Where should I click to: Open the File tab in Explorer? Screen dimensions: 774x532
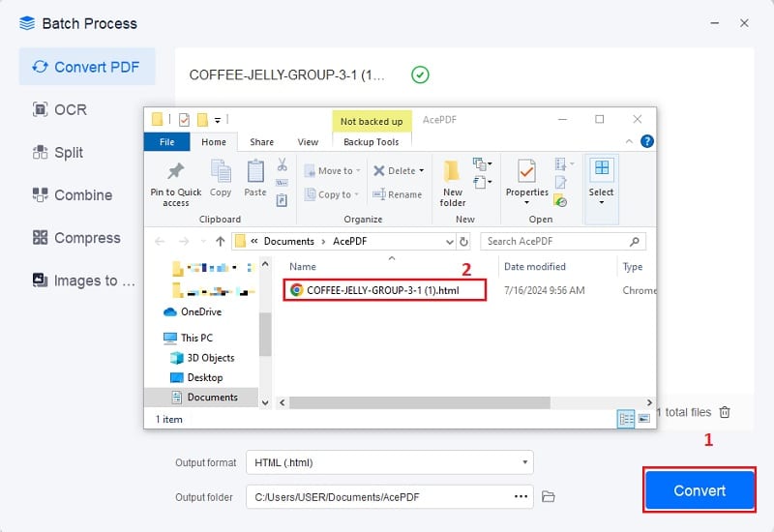(x=166, y=142)
